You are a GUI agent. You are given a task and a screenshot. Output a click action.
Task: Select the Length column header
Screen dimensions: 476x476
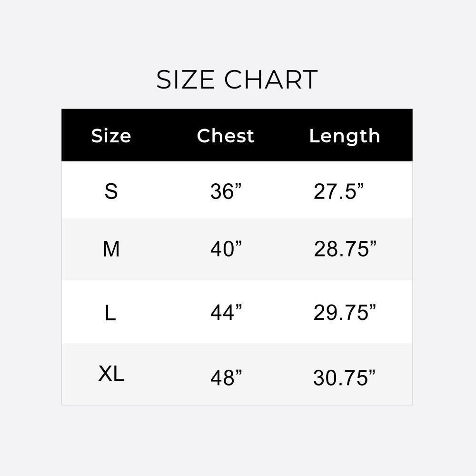point(345,136)
